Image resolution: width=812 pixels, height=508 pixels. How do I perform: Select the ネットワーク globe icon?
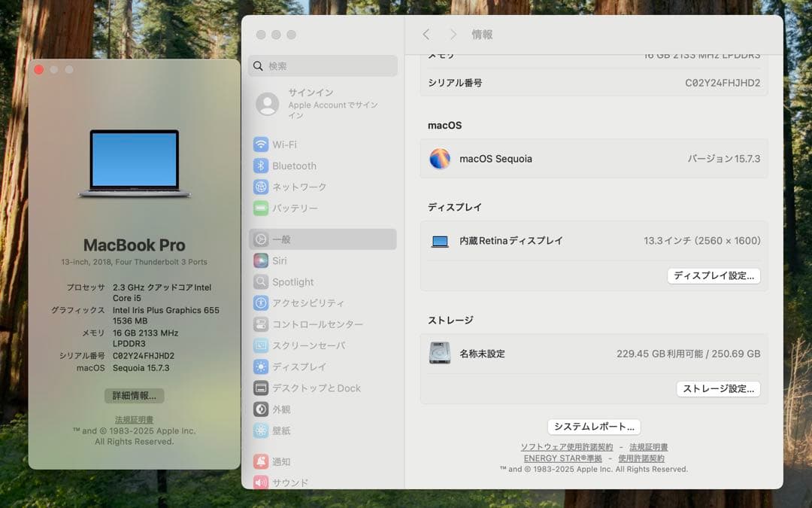point(260,187)
